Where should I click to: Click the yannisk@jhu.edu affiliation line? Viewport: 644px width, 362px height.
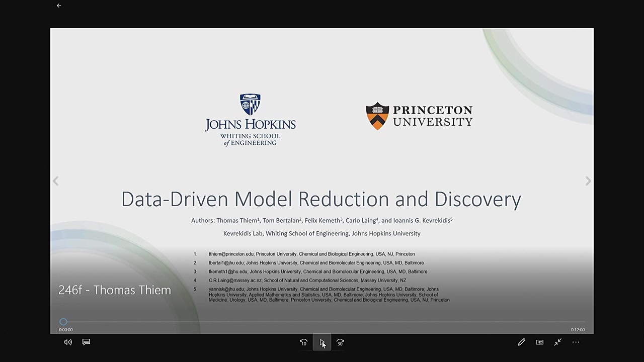(329, 294)
